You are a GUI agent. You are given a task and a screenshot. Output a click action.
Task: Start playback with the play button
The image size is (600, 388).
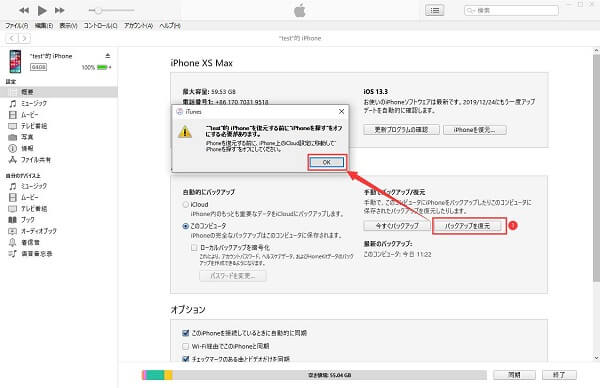click(x=42, y=10)
